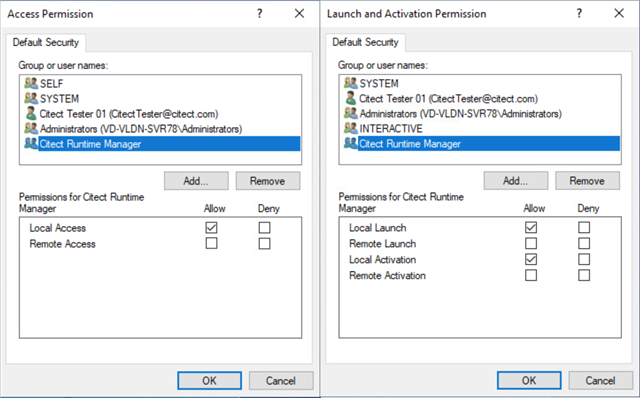Image resolution: width=640 pixels, height=398 pixels.
Task: Click Add... button in Access Permission dialog
Action: (196, 181)
